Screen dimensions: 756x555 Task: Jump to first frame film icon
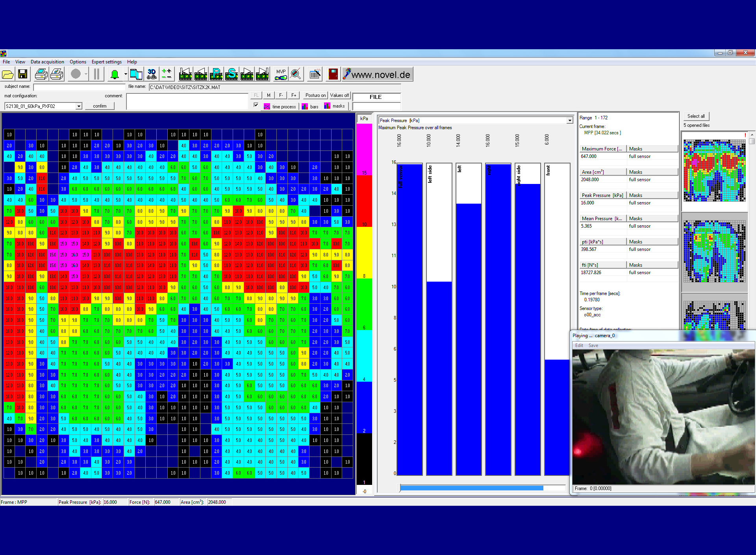pos(185,74)
